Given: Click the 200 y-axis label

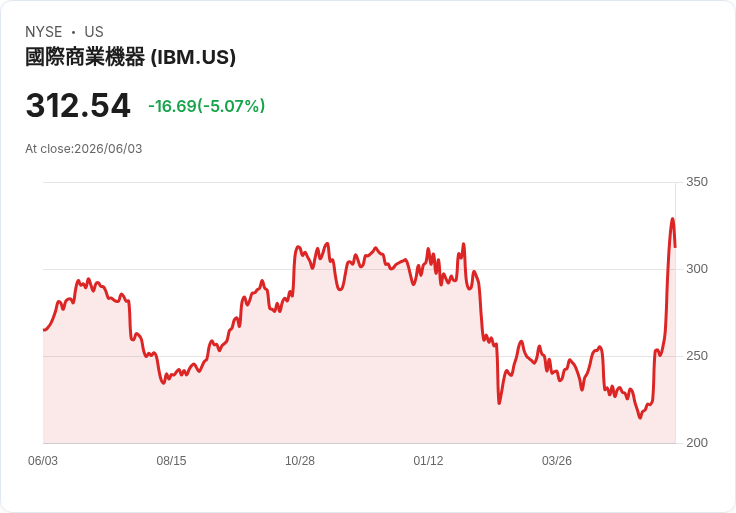Looking at the screenshot, I should click(x=697, y=443).
